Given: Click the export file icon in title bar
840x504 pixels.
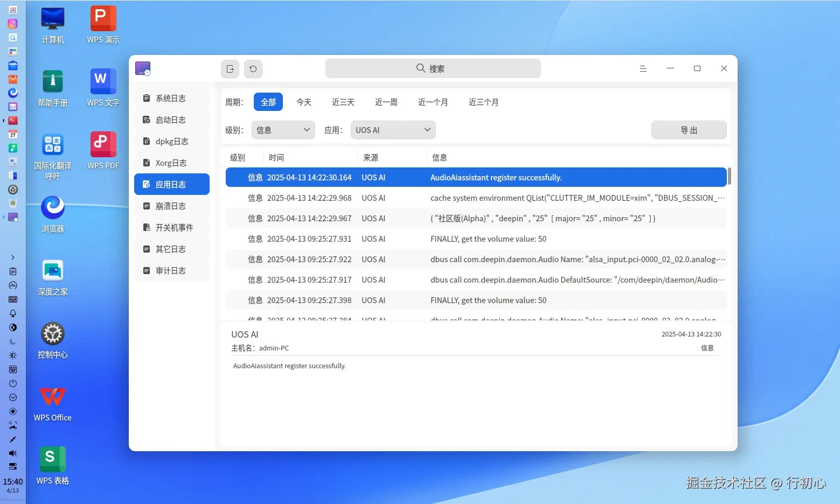Looking at the screenshot, I should pos(230,69).
